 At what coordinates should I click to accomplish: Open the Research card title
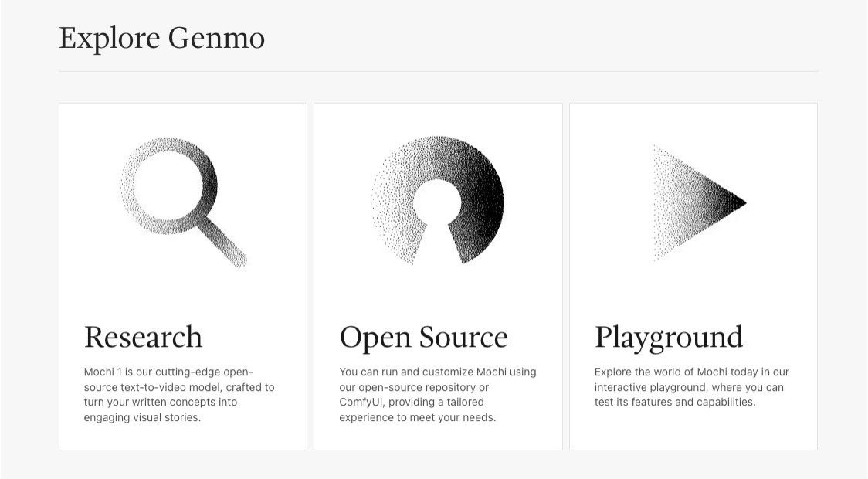tap(143, 338)
